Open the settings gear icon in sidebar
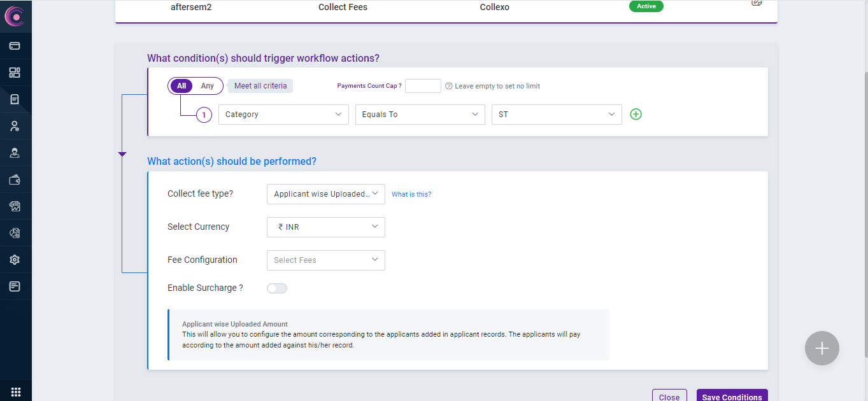868x401 pixels. (15, 260)
